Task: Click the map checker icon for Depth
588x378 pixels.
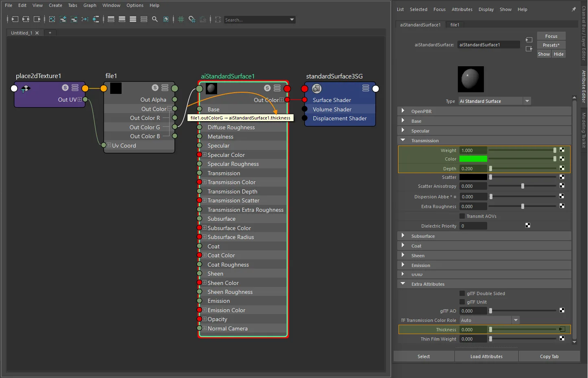Action: coord(562,168)
